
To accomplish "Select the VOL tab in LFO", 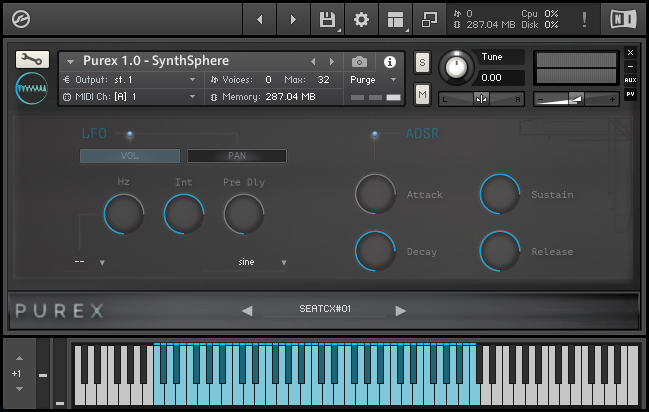I will 130,156.
